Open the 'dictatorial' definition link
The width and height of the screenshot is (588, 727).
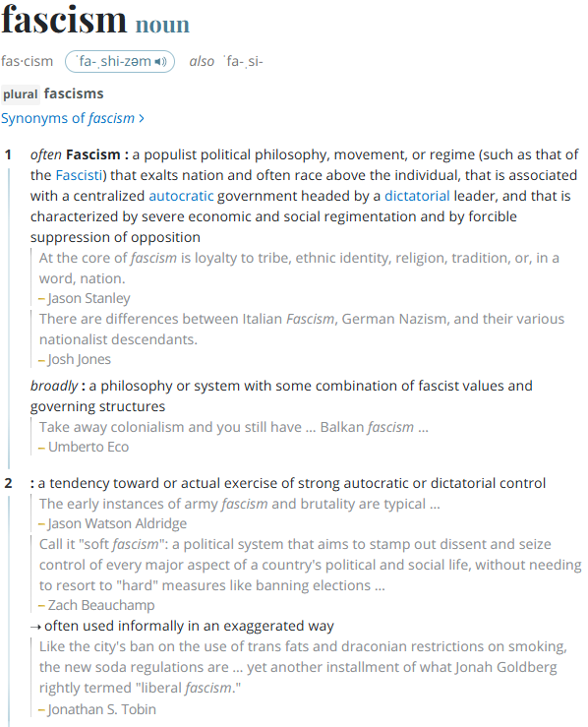pyautogui.click(x=417, y=196)
